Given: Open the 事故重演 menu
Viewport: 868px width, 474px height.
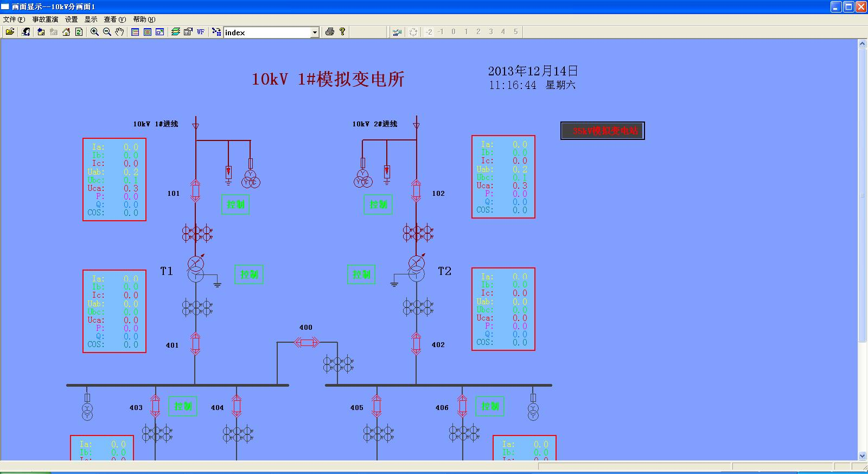Looking at the screenshot, I should click(x=45, y=19).
